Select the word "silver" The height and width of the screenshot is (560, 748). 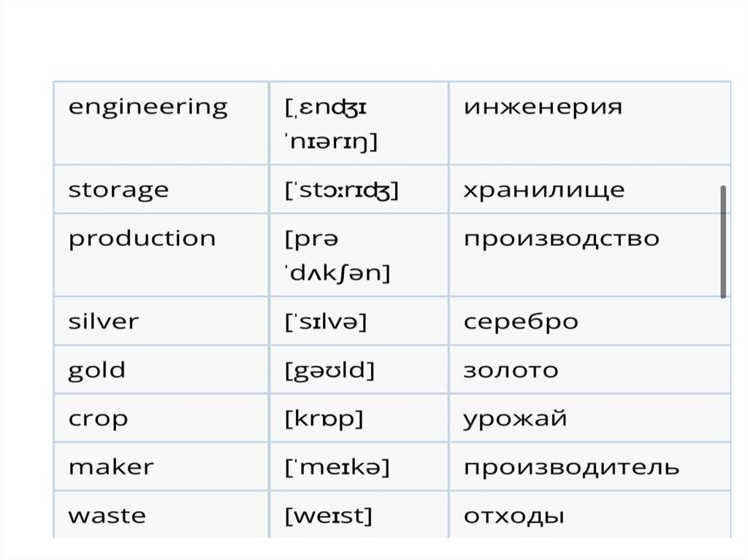(x=103, y=321)
